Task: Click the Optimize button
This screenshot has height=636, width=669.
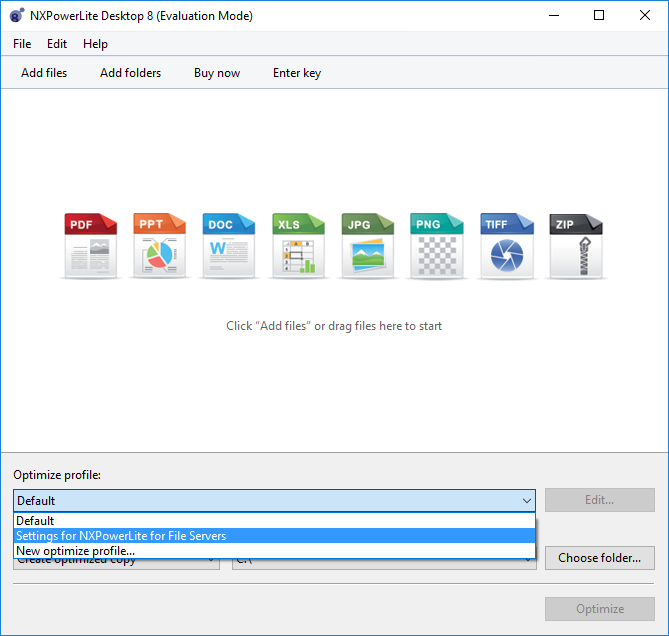Action: pos(599,609)
